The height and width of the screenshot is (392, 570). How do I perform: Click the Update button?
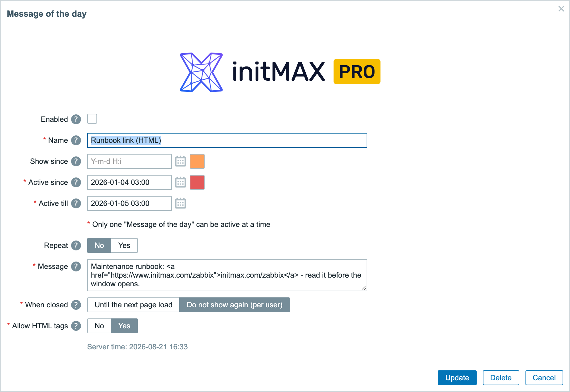457,378
